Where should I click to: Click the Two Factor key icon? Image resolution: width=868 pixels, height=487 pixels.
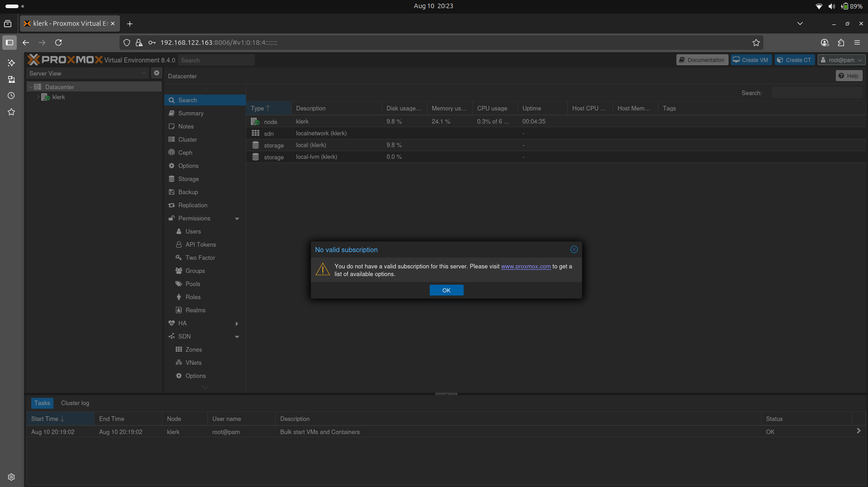pyautogui.click(x=179, y=258)
